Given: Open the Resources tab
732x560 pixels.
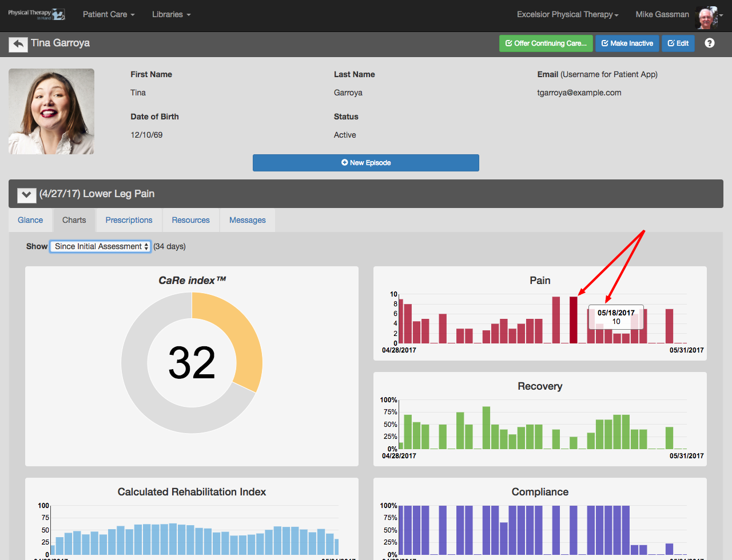Looking at the screenshot, I should tap(190, 220).
